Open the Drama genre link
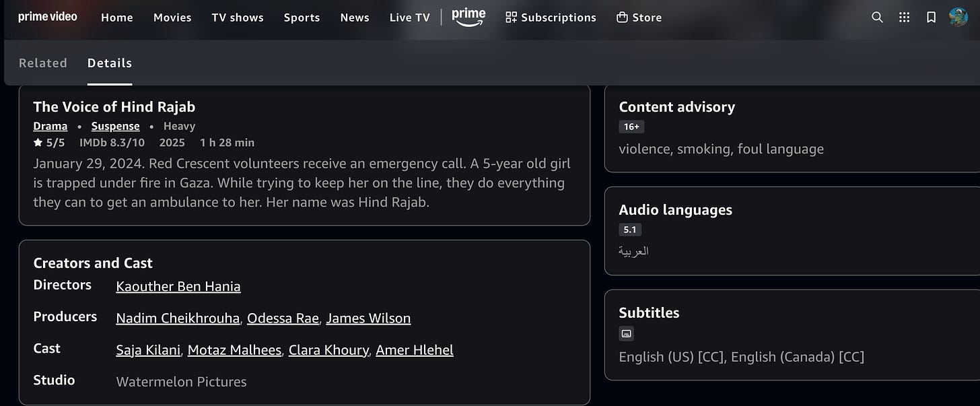 (x=50, y=126)
